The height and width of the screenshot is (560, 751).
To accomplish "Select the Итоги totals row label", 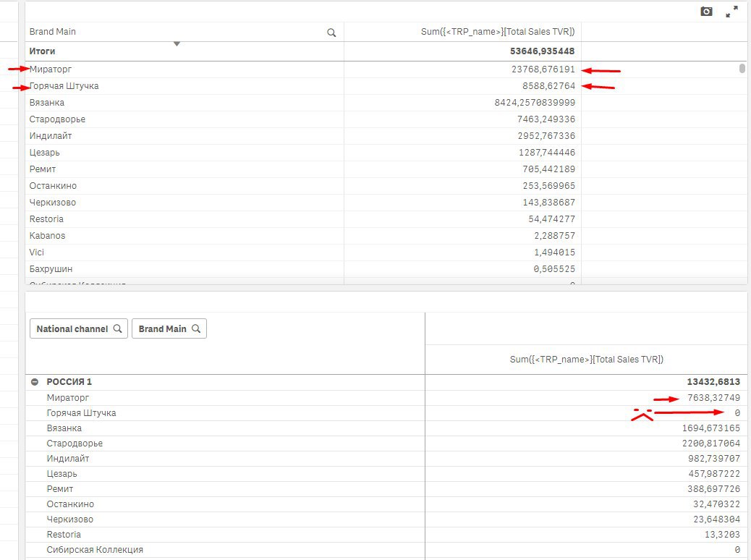I will pos(42,51).
